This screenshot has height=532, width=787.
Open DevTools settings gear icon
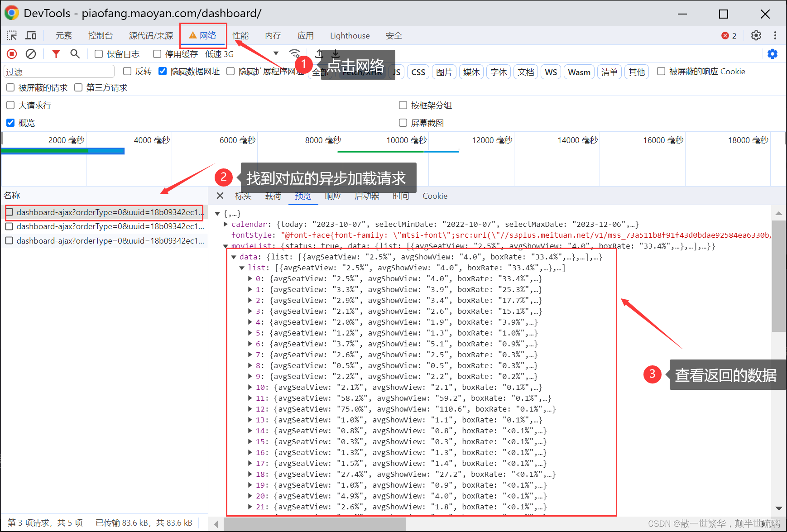point(756,35)
